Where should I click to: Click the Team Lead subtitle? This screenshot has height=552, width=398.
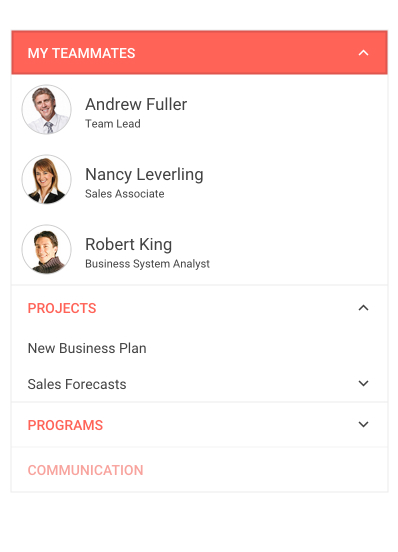coord(113,124)
